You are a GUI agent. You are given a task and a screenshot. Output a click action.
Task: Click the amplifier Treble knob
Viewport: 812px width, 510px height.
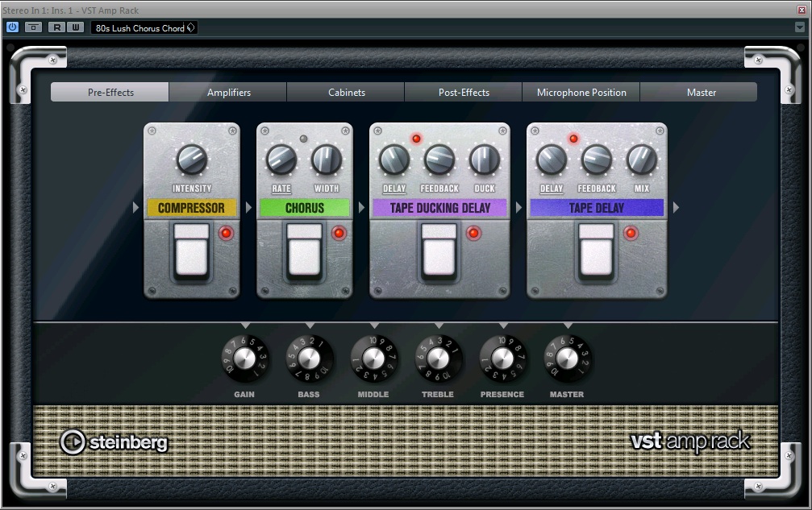[x=438, y=359]
